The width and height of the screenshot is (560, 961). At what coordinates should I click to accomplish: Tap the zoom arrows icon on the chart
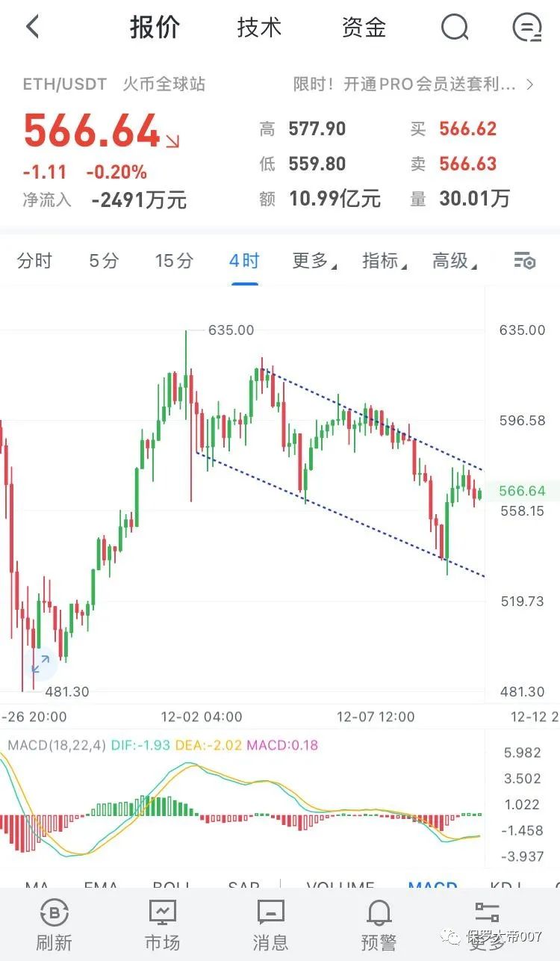pyautogui.click(x=43, y=664)
